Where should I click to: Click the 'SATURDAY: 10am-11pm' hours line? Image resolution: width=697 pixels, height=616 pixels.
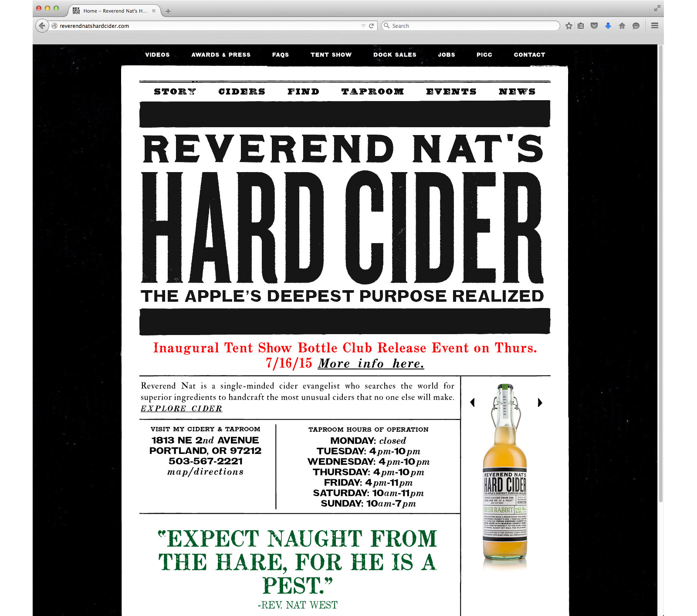point(368,493)
